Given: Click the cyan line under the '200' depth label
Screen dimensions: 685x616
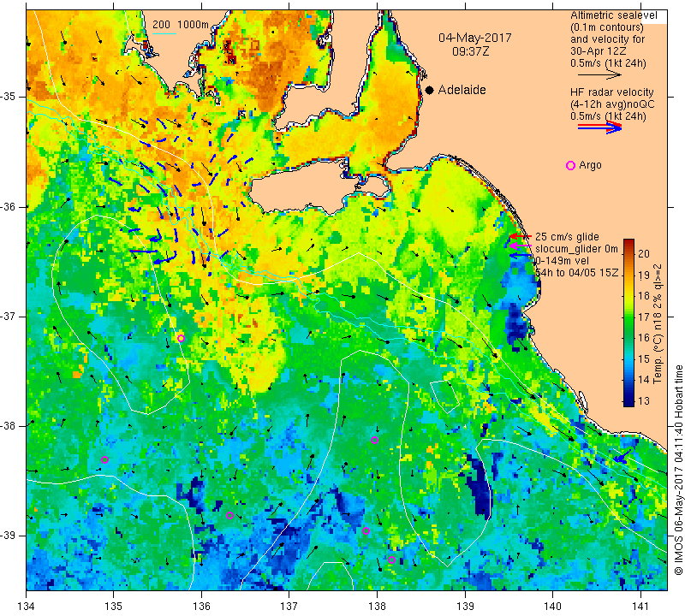Looking at the screenshot, I should pos(164,34).
